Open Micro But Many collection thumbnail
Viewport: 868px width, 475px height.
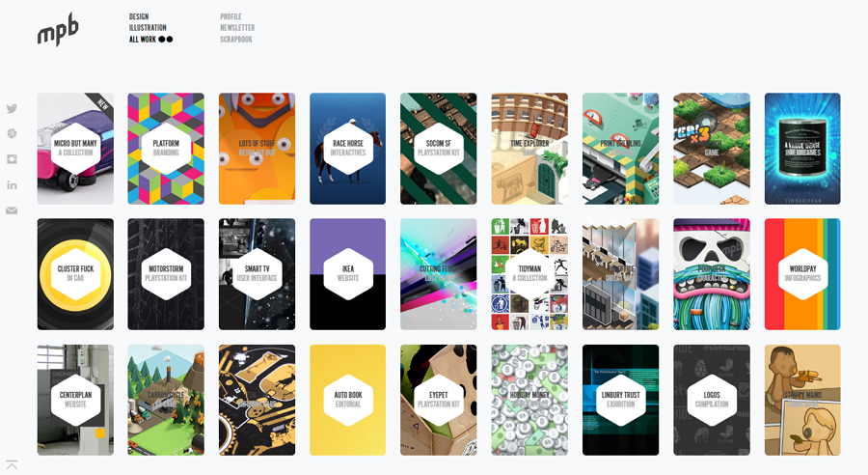coord(75,149)
